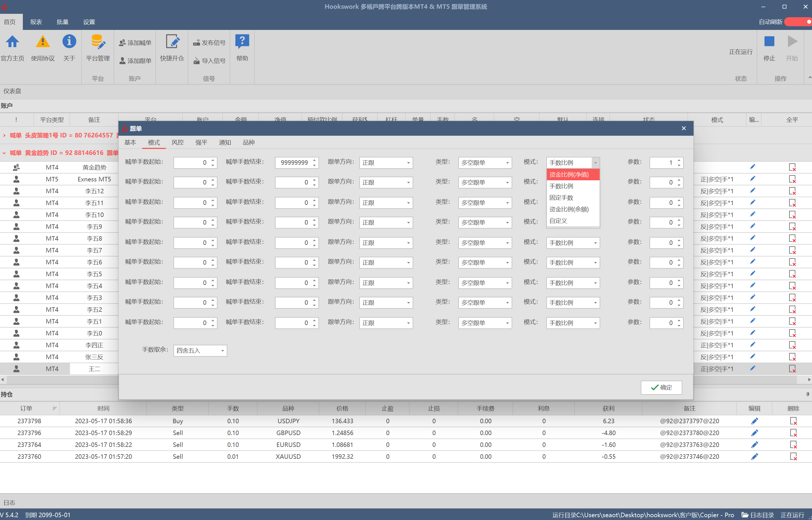Open the 关于 info icon
The height and width of the screenshot is (520, 812).
coord(69,42)
